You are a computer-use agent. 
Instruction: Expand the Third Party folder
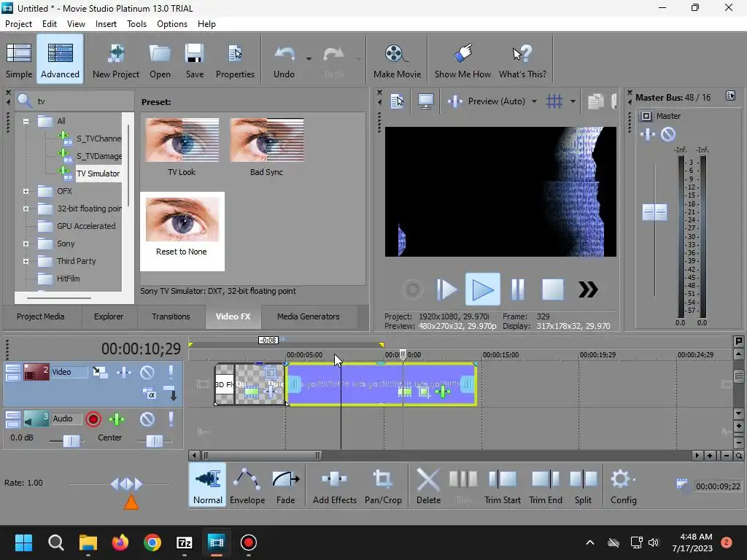[x=26, y=261]
